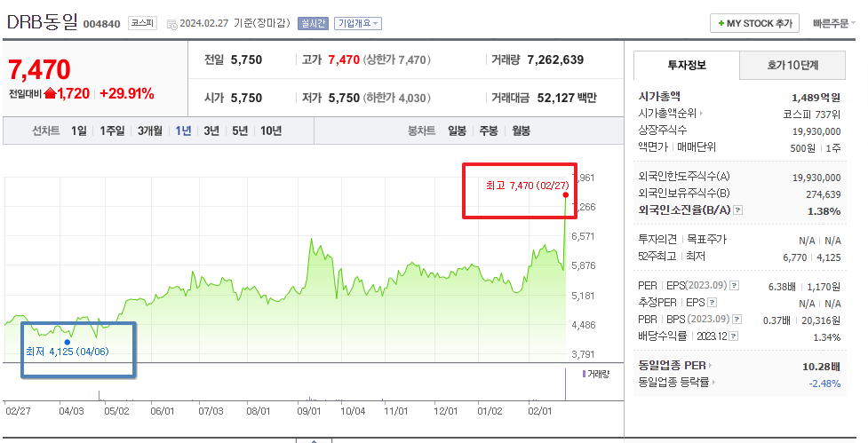The image size is (868, 443).
Task: Click the -2.48% industry change value
Action: [x=824, y=384]
